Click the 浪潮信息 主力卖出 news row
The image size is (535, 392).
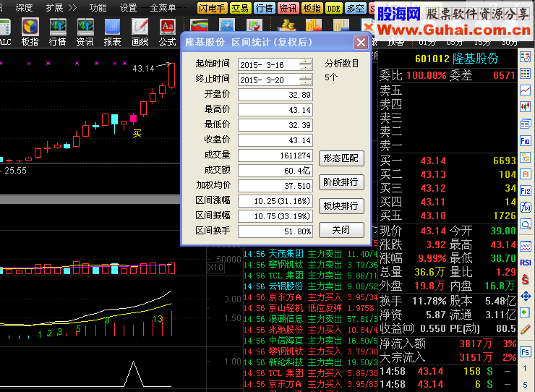[x=310, y=319]
